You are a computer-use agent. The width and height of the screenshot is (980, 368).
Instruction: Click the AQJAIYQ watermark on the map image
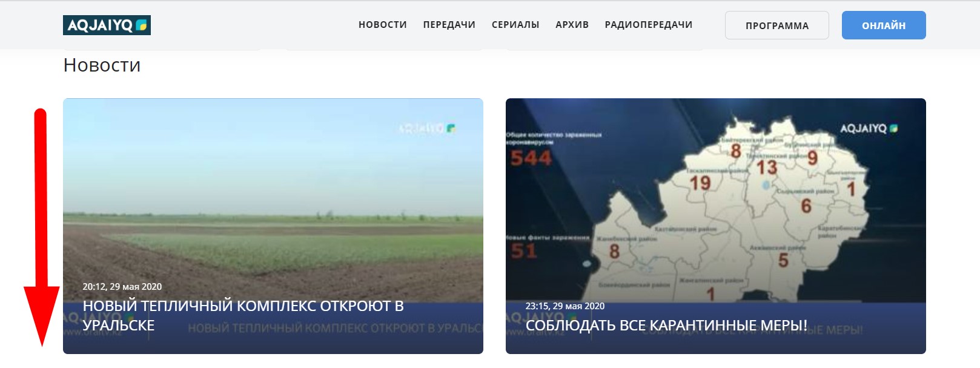click(x=868, y=129)
